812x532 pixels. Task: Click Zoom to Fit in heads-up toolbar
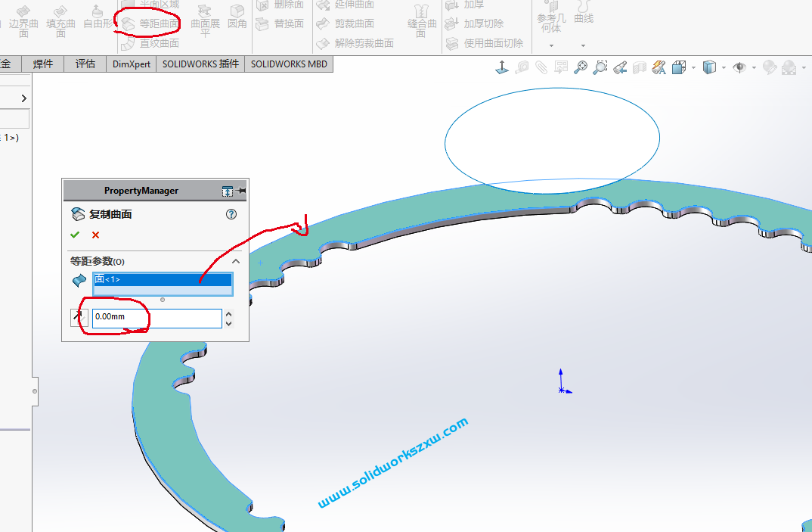[x=579, y=67]
